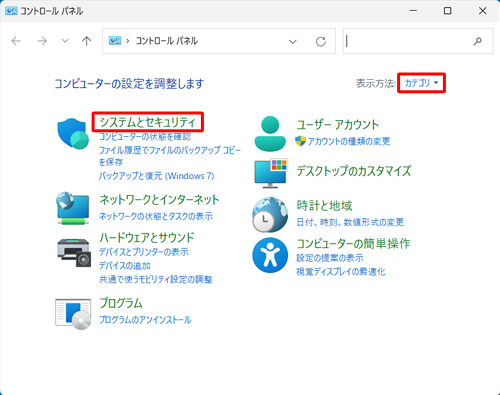Maximize the Control Panel window

(x=448, y=11)
